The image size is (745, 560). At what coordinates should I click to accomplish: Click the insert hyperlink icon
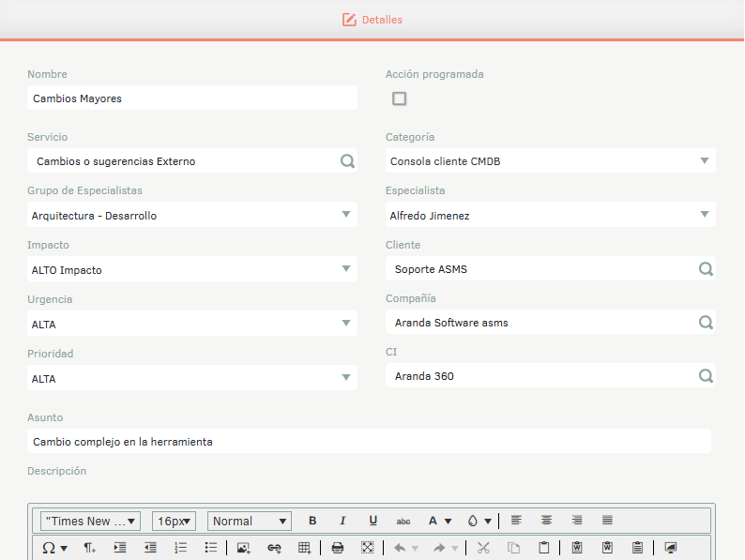coord(274,548)
